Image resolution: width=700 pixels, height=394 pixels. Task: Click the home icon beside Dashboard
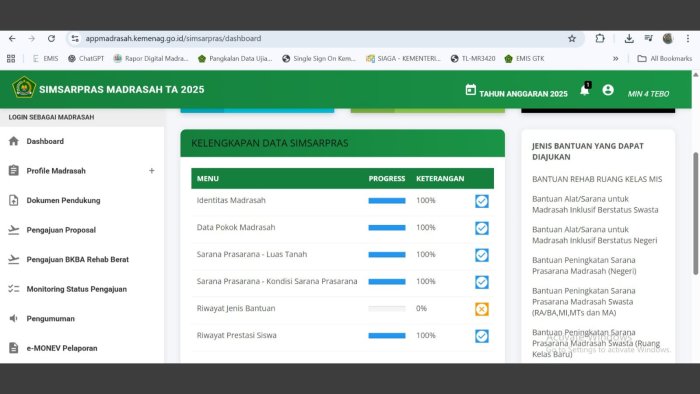[14, 141]
